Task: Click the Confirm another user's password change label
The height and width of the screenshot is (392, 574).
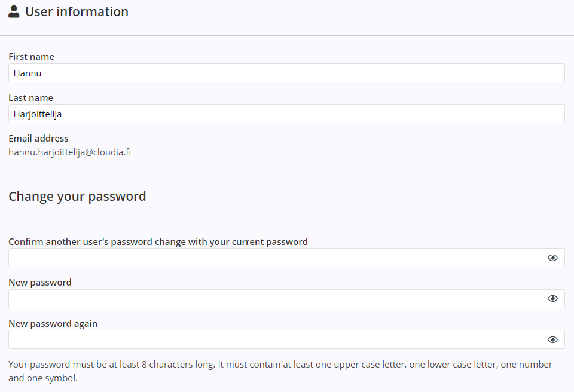Action: pyautogui.click(x=158, y=242)
